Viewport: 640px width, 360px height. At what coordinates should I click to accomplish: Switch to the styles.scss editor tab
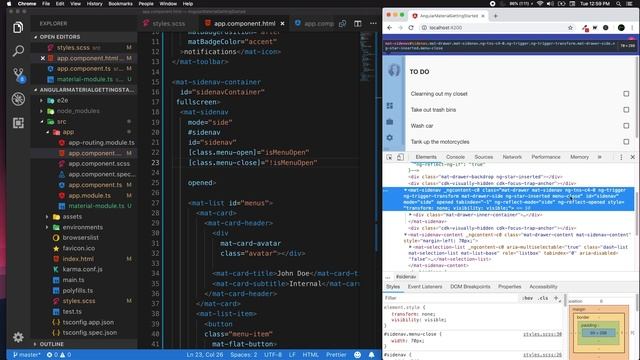(169, 24)
